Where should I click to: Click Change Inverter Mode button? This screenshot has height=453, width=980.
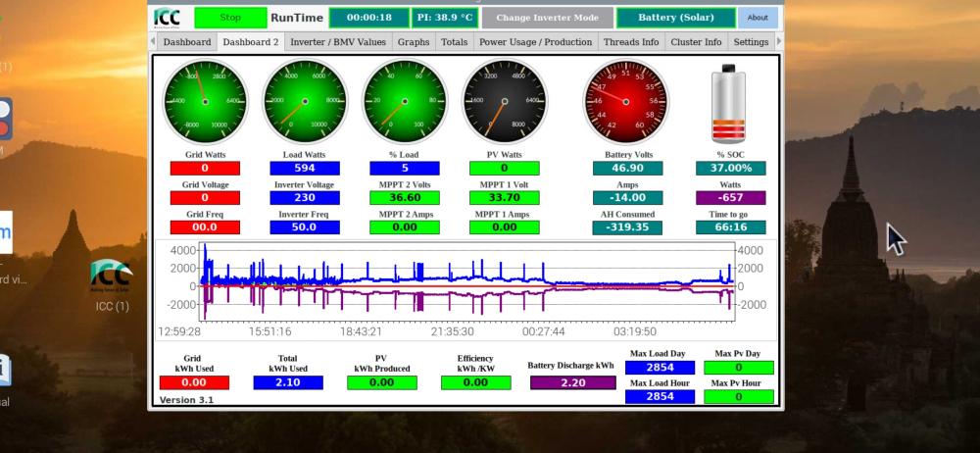click(x=548, y=18)
